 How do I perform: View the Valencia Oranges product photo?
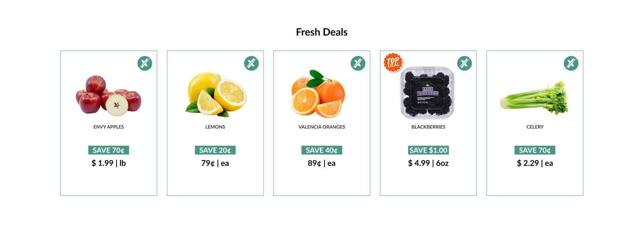318,94
